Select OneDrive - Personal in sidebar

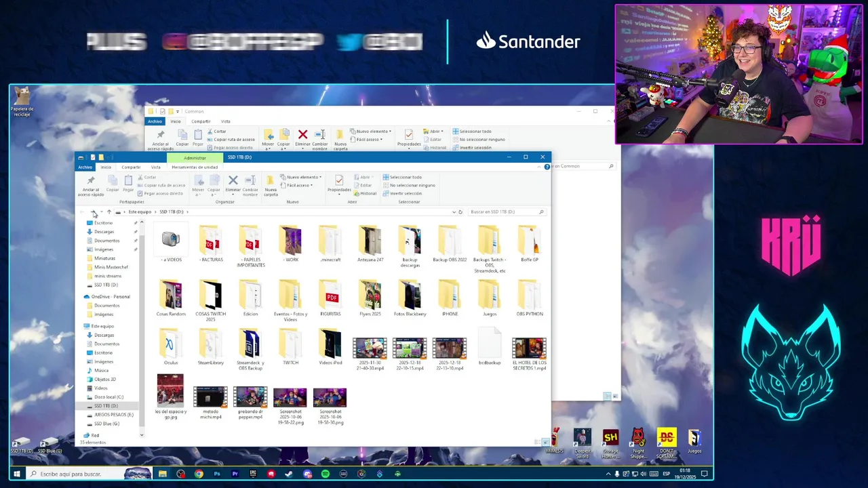(x=111, y=297)
